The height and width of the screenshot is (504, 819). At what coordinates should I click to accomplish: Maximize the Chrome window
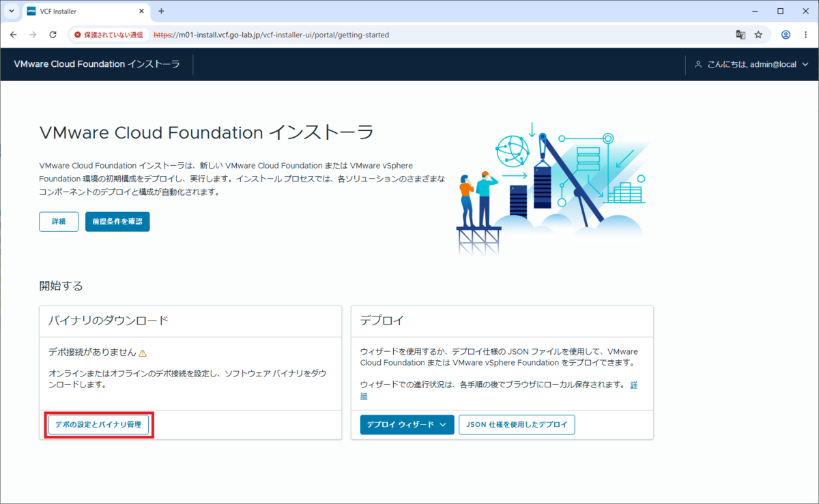(780, 11)
